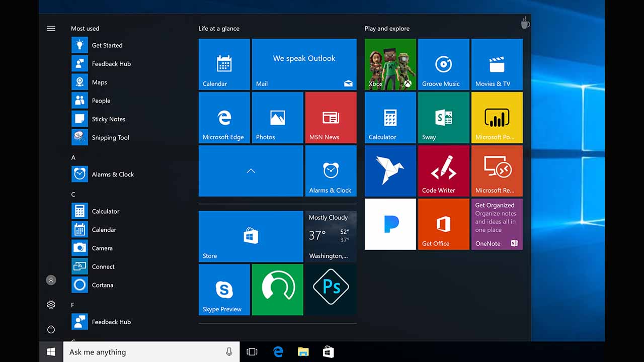Open Skype Preview tile
The image size is (644, 362).
224,290
